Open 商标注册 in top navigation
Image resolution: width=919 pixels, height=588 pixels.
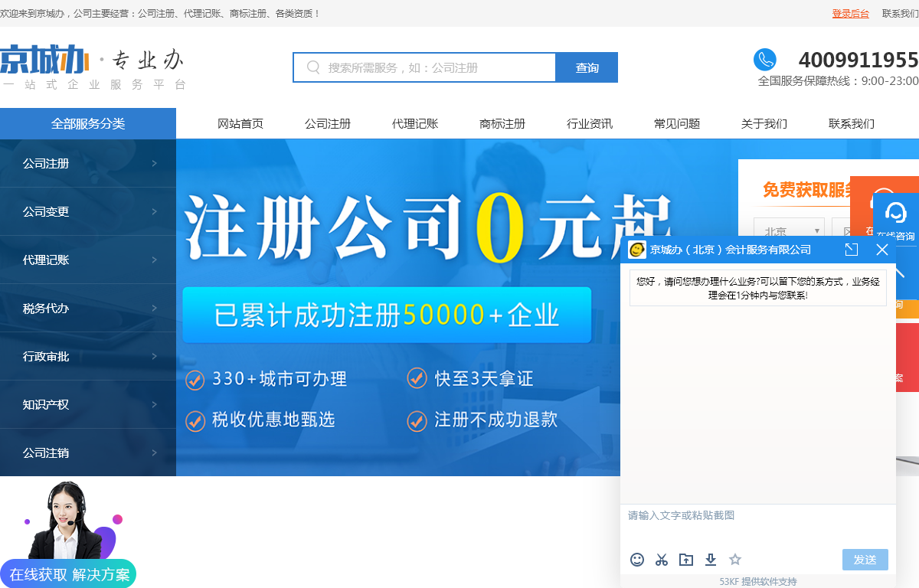point(502,123)
